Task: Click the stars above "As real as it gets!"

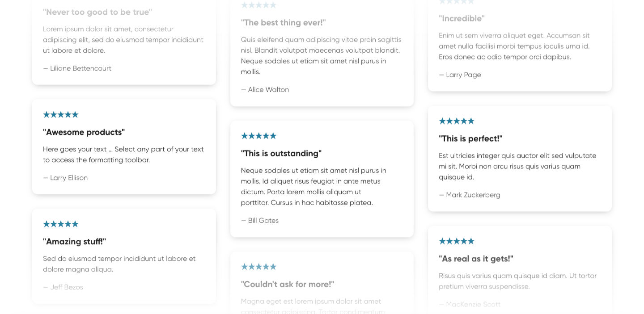Action: click(x=457, y=241)
